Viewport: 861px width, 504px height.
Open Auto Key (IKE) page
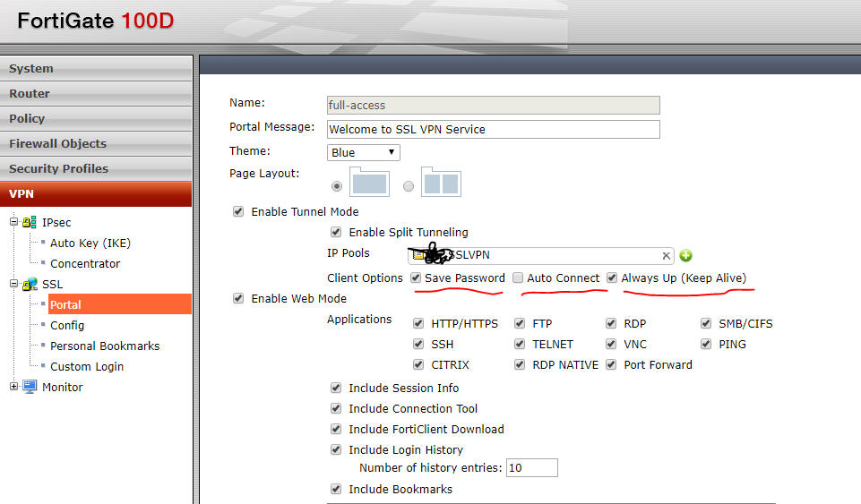(x=90, y=243)
